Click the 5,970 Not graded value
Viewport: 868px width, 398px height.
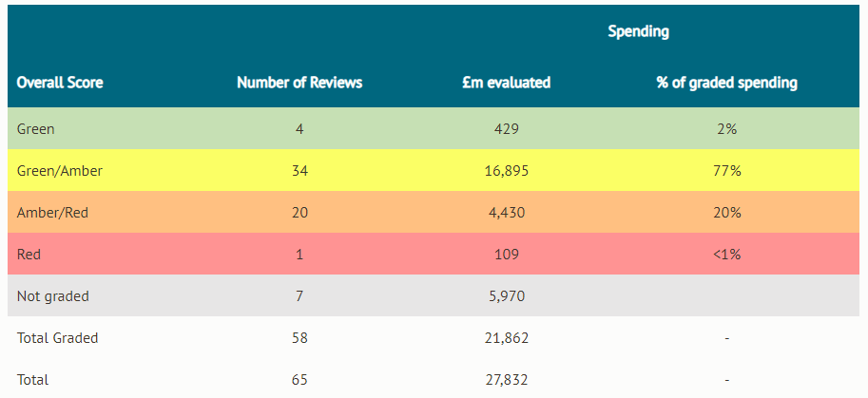[506, 296]
